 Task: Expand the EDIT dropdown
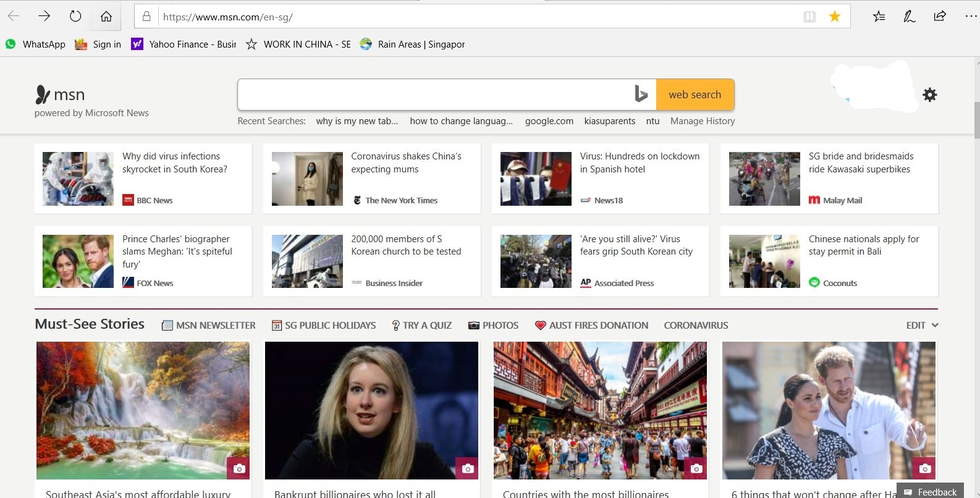pos(922,325)
